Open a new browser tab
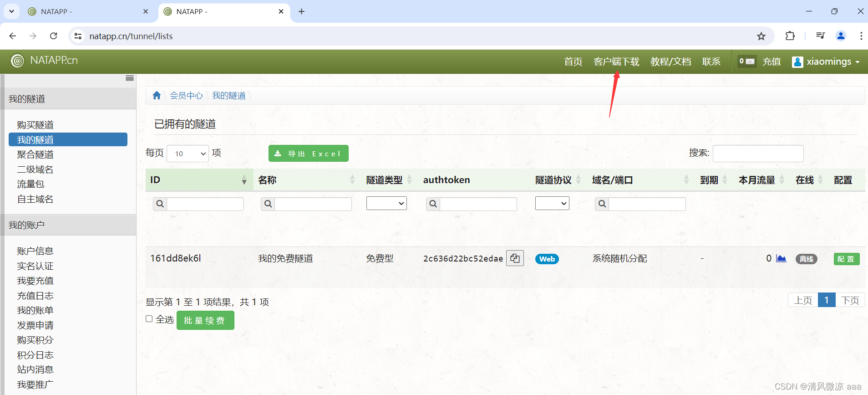The height and width of the screenshot is (395, 868). point(301,11)
